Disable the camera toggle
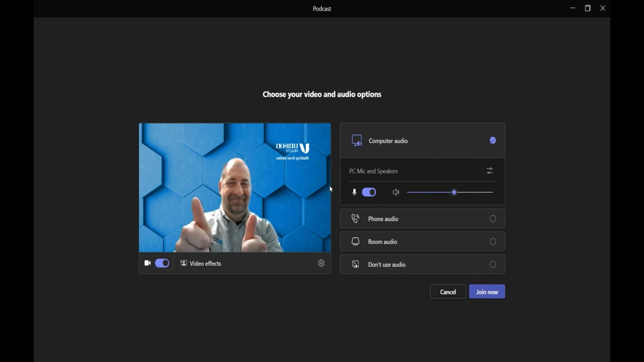The image size is (644, 362). click(x=162, y=263)
